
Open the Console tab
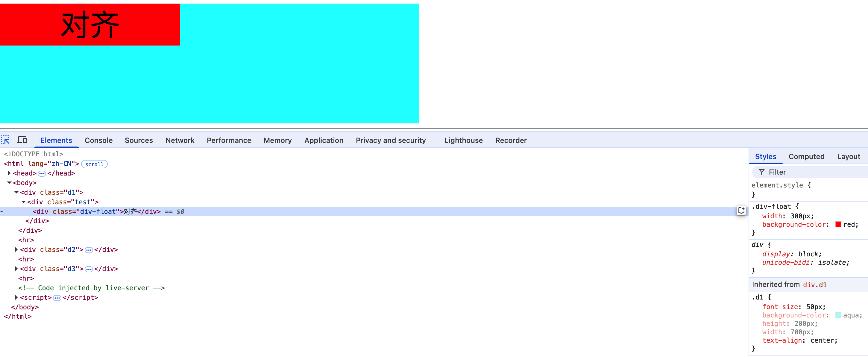(x=99, y=140)
